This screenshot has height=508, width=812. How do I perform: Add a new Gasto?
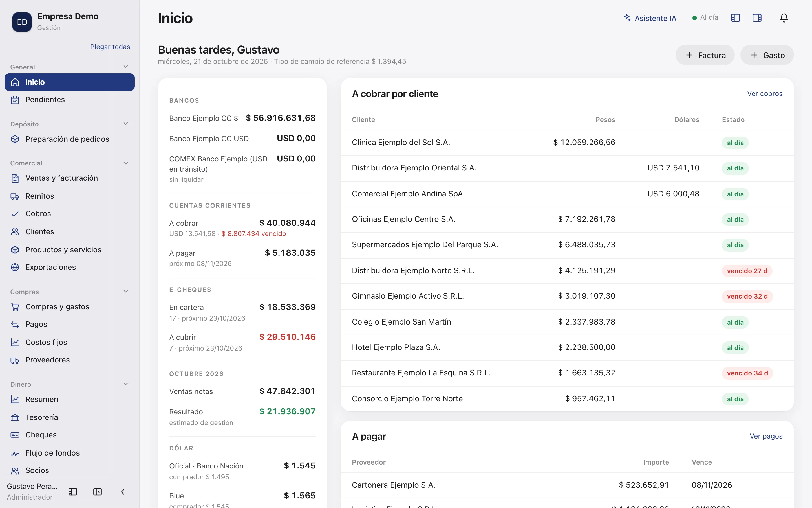767,55
